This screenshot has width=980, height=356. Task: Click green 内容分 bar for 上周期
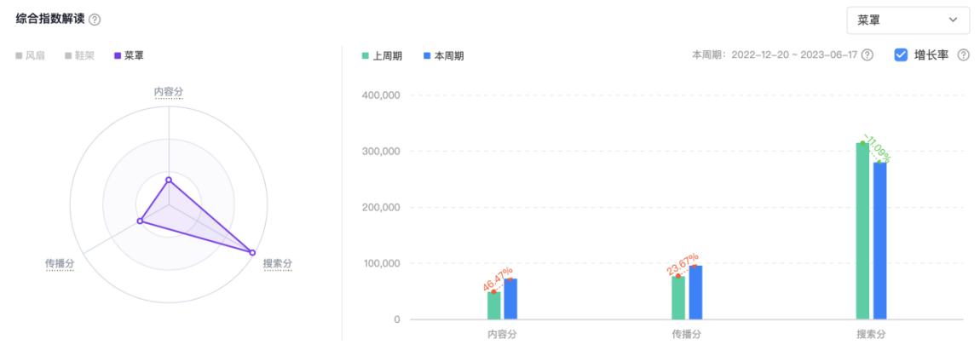tap(493, 306)
